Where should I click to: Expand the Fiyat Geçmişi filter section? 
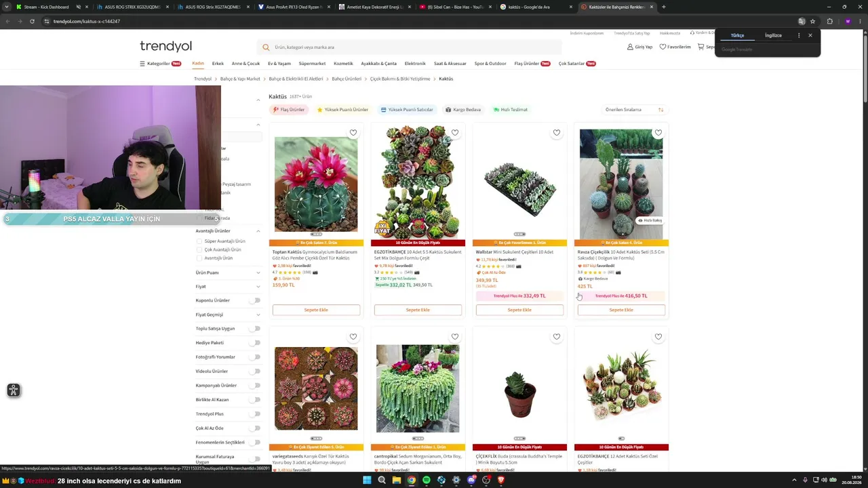(258, 314)
